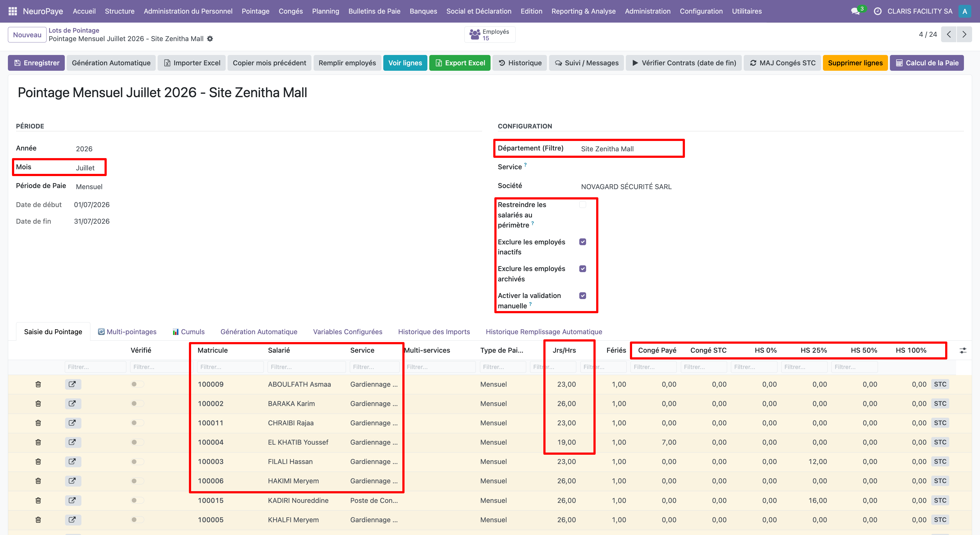The image size is (980, 535).
Task: Open the Pointage top menu
Action: pos(255,11)
